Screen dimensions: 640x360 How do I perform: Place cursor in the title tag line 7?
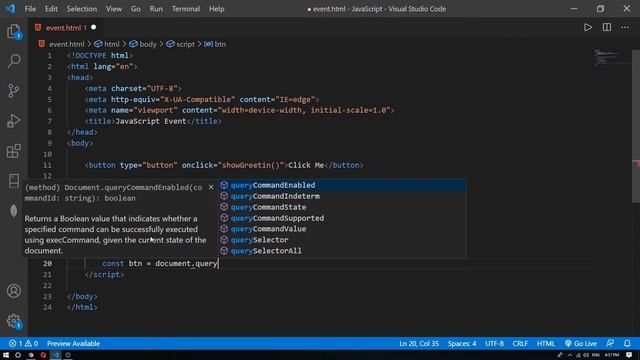[x=153, y=121]
